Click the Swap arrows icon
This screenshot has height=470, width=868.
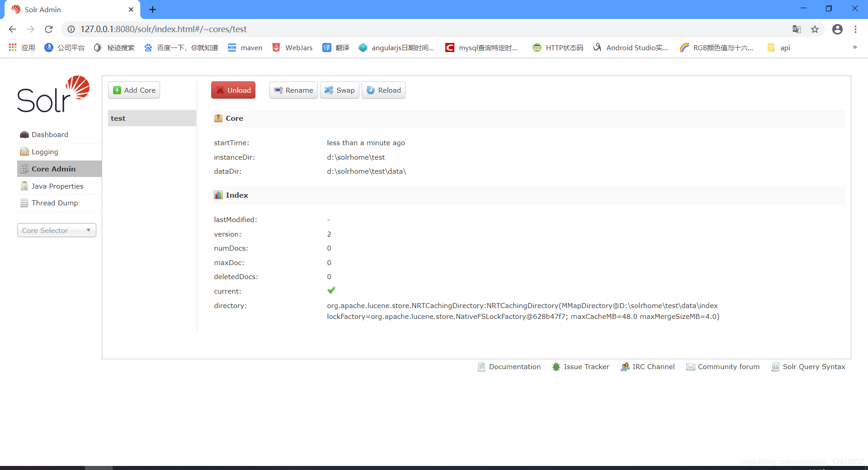pyautogui.click(x=329, y=90)
